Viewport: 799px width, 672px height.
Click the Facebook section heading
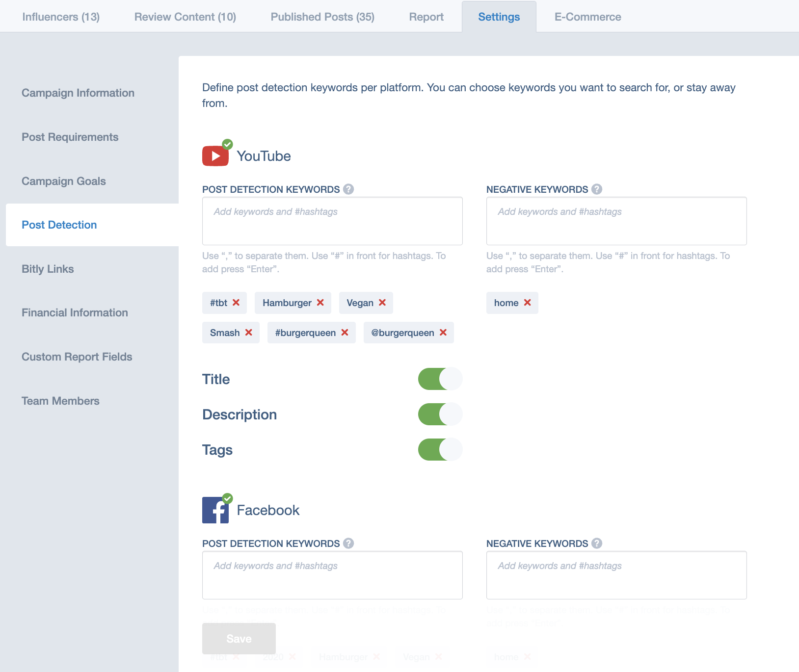pos(268,510)
